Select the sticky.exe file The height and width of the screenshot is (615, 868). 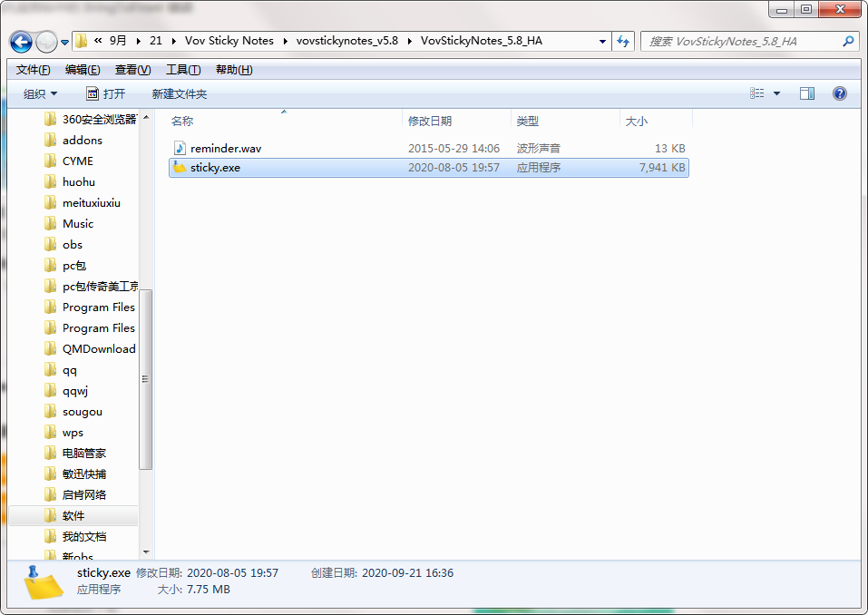coord(429,168)
